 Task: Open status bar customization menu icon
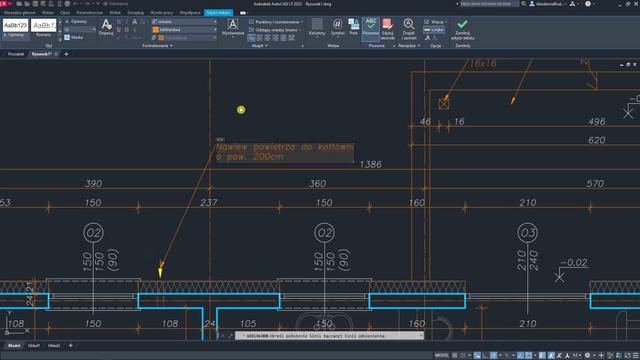[x=636, y=356]
